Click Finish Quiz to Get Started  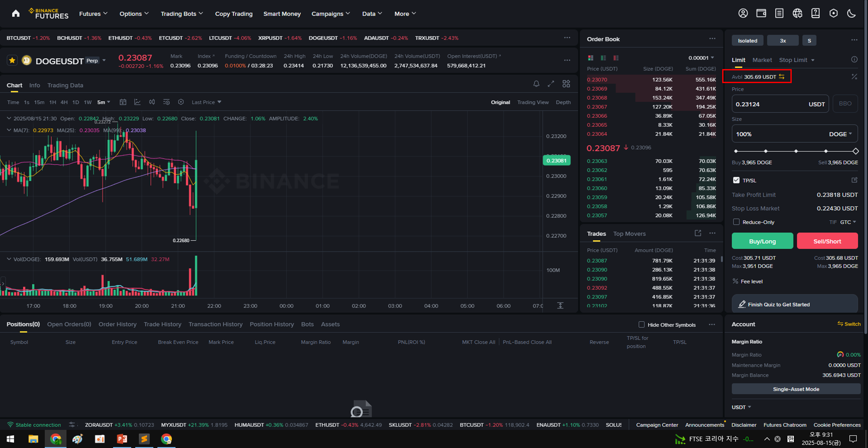coord(795,304)
